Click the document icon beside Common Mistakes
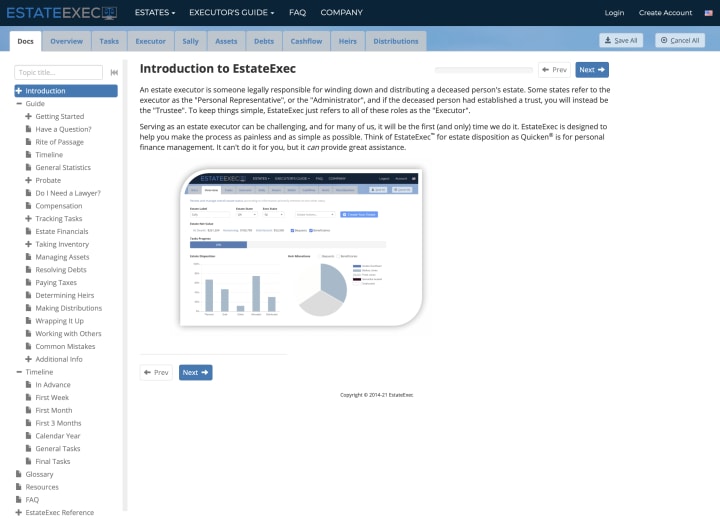The width and height of the screenshot is (720, 519). click(28, 346)
